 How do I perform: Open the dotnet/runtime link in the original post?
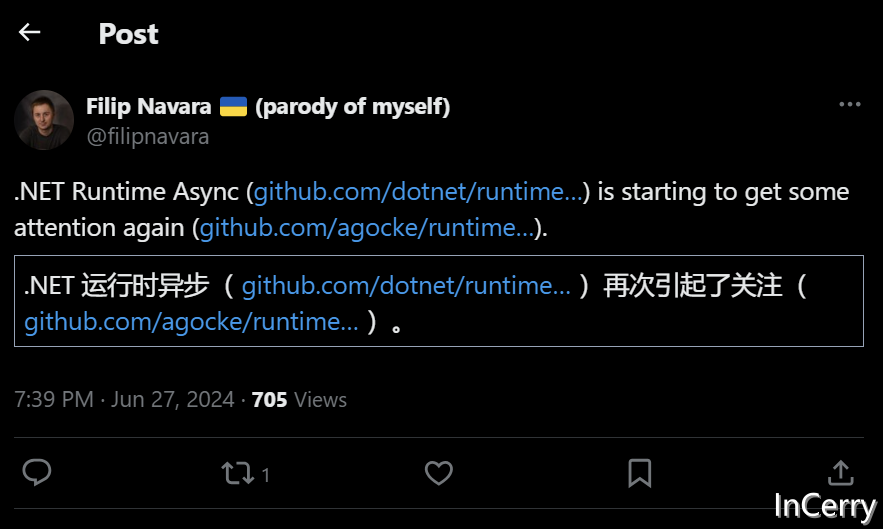[418, 192]
